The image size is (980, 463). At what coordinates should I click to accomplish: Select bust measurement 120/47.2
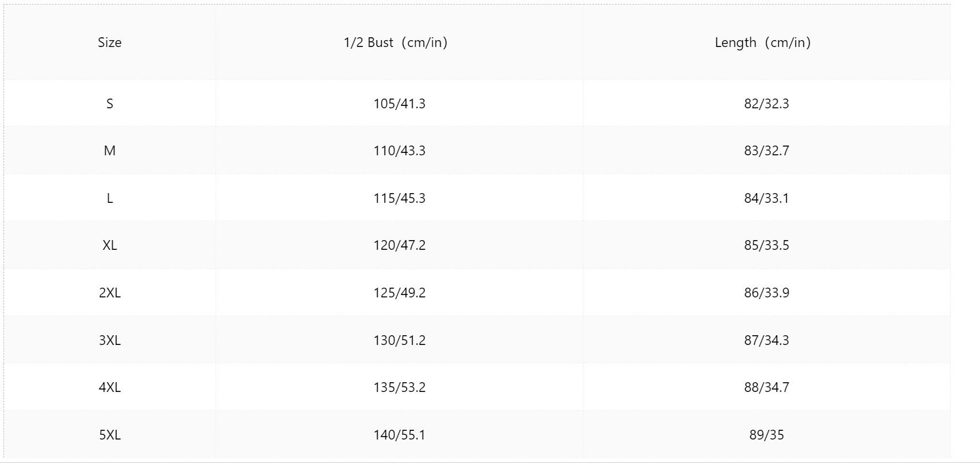tap(399, 245)
